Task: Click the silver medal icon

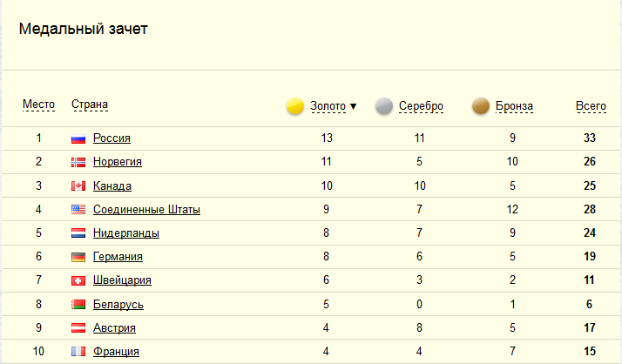Action: coord(384,106)
